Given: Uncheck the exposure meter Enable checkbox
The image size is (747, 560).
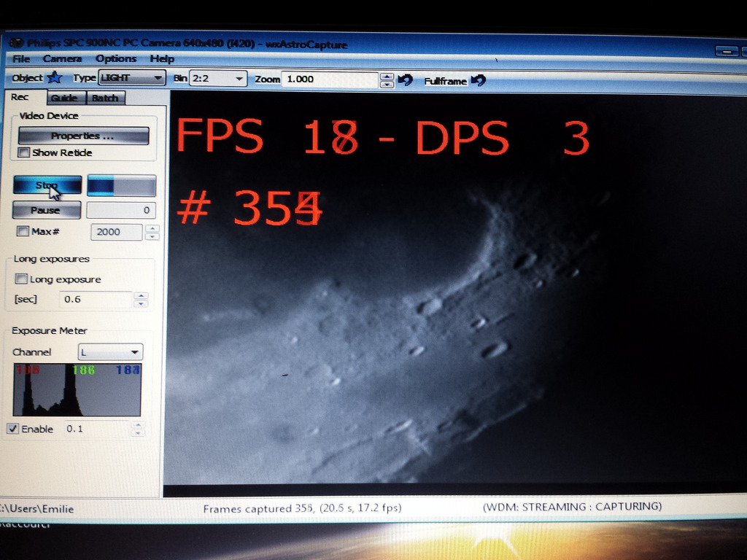Looking at the screenshot, I should click(13, 429).
